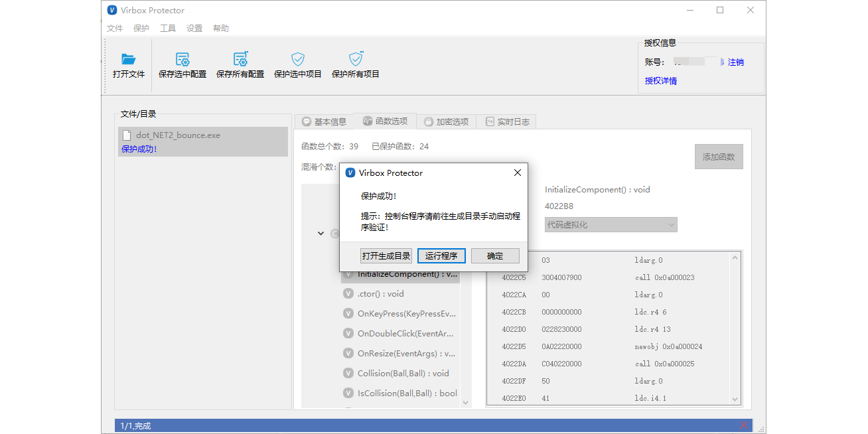This screenshot has height=434, width=868.
Task: Dismiss the progress bar via red X icon
Action: pos(743,425)
